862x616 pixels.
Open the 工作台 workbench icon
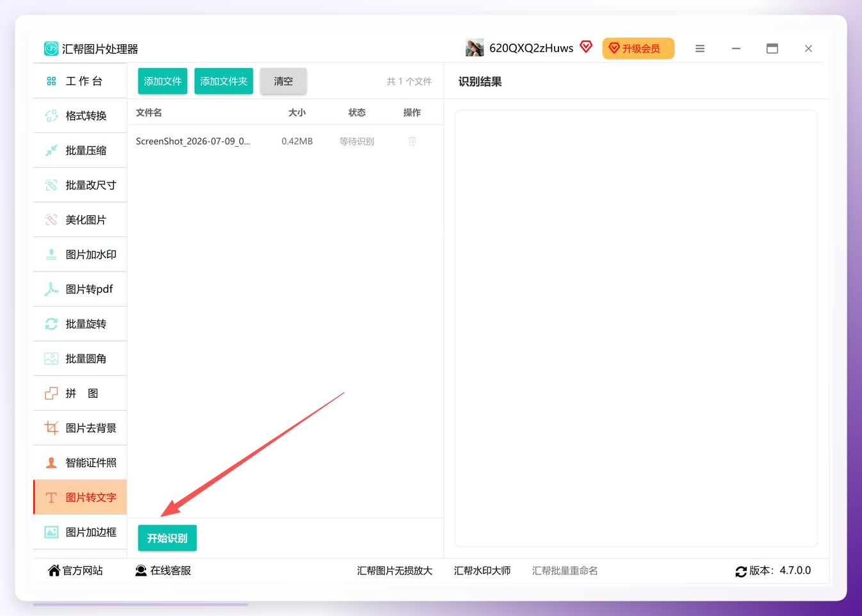coord(51,81)
